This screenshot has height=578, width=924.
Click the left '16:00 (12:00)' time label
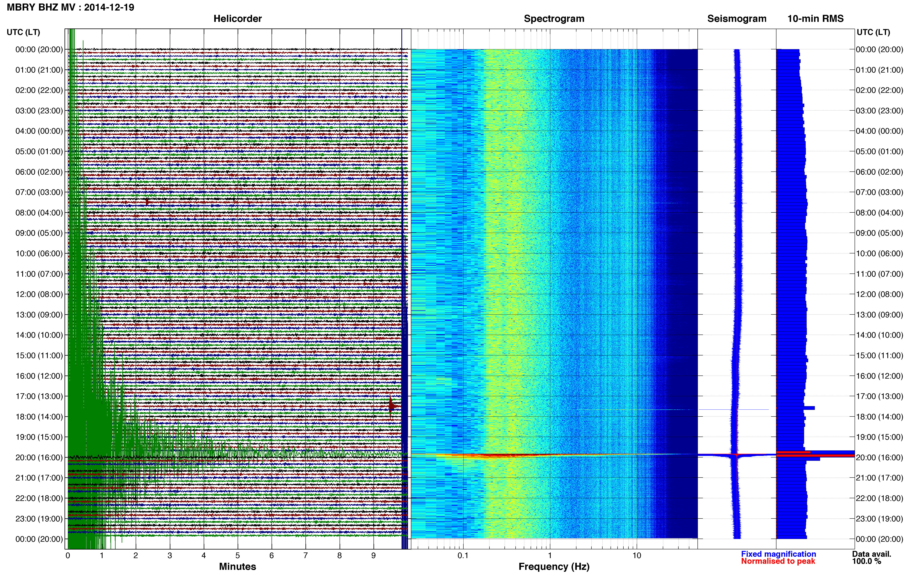click(x=39, y=376)
